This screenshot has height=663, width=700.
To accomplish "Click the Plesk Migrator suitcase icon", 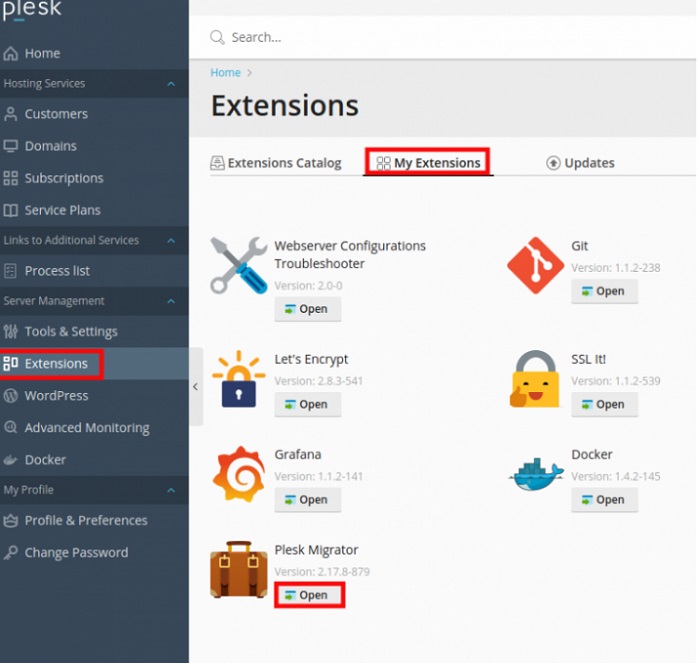I will [x=239, y=569].
